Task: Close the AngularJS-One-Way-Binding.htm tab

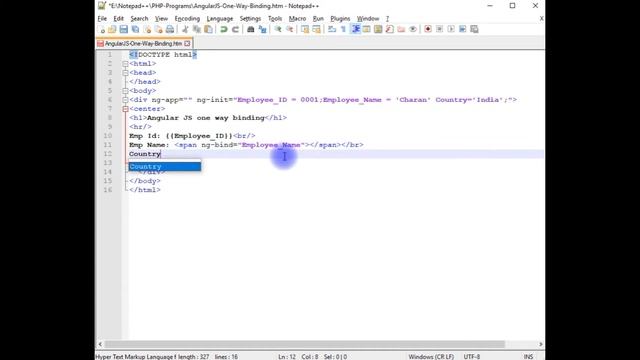Action: tap(187, 43)
